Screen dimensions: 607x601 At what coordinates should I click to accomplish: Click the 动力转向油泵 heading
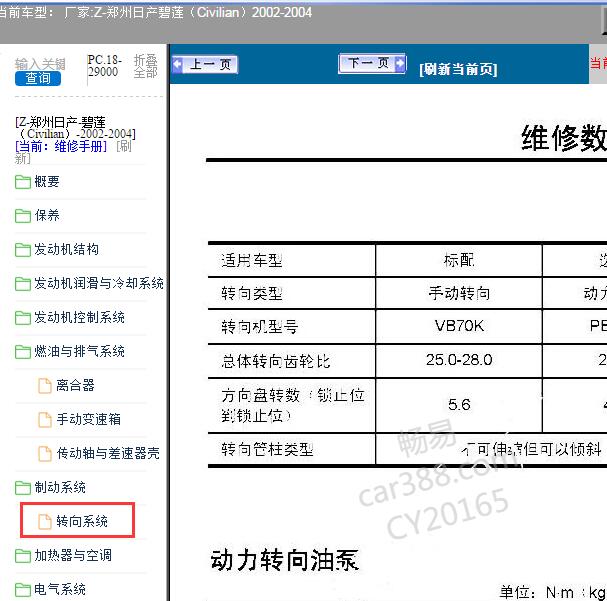click(x=285, y=560)
